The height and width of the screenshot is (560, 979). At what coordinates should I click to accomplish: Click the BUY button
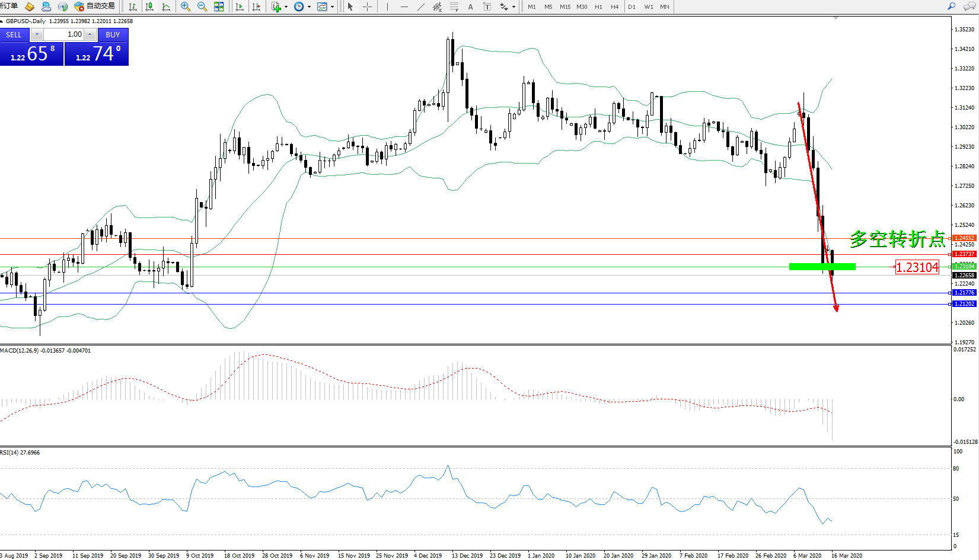point(113,35)
